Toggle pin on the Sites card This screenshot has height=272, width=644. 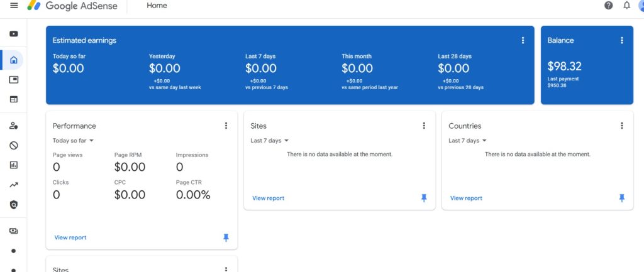424,198
